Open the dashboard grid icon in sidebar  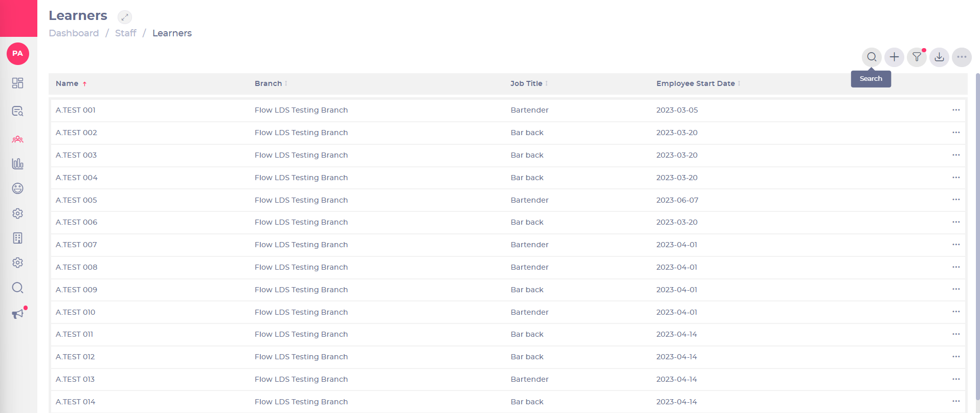pyautogui.click(x=18, y=83)
